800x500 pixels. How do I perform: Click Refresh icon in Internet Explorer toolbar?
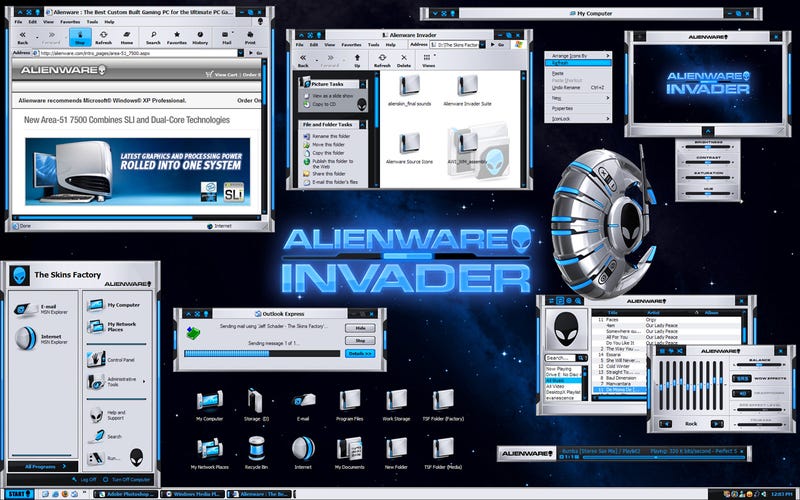coord(103,37)
